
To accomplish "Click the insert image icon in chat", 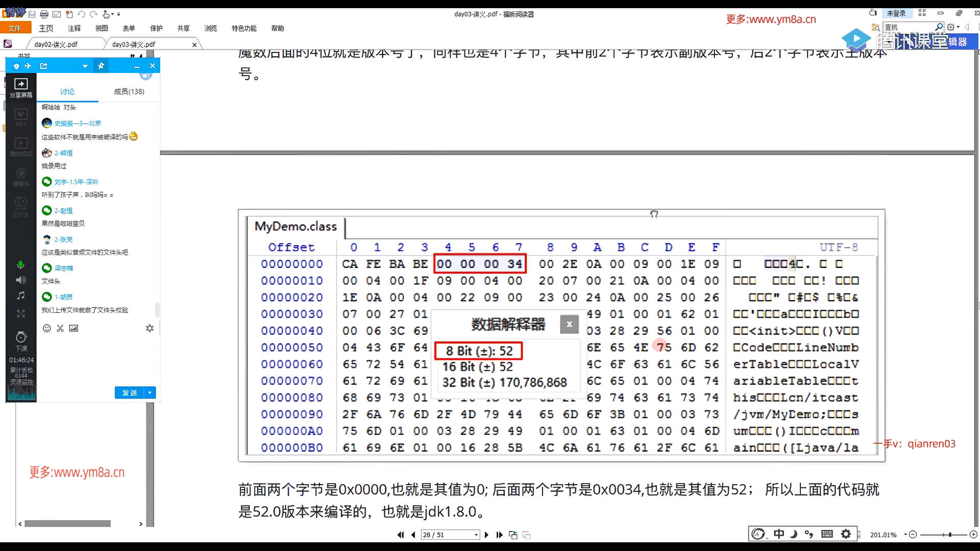I will (73, 328).
